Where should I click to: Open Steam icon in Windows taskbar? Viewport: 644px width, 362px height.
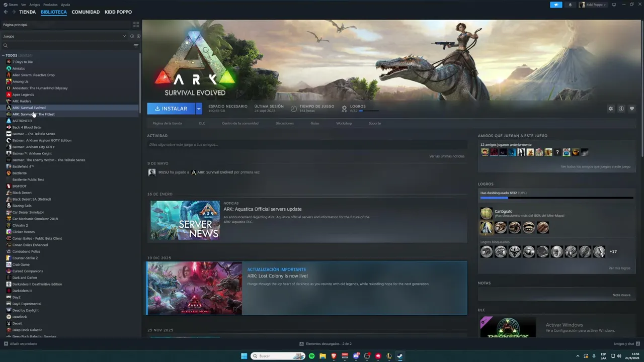click(400, 356)
